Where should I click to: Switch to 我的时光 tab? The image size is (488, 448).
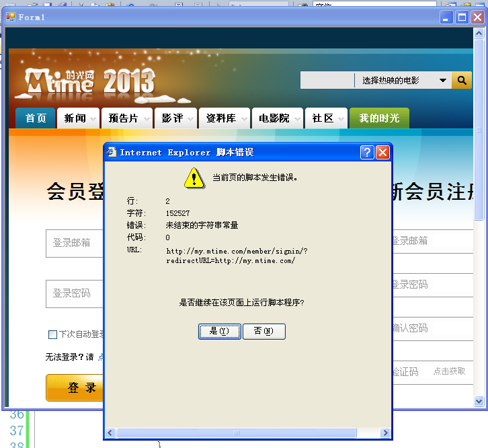coord(379,118)
